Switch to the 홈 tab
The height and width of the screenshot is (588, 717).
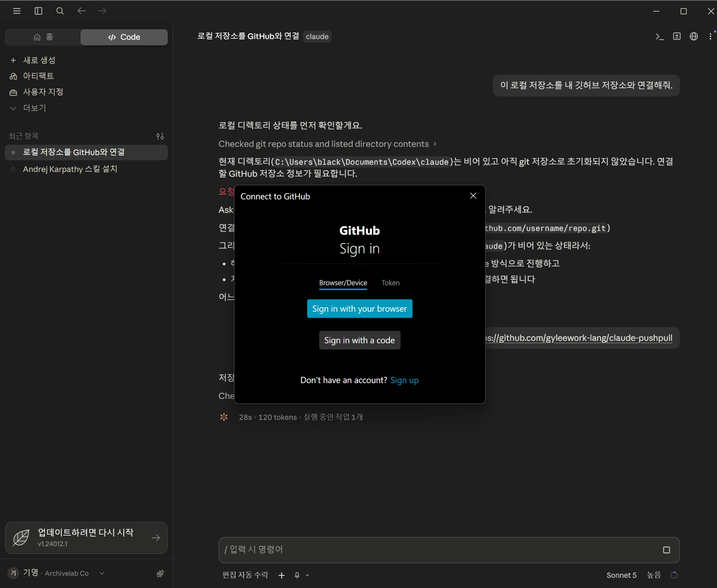click(43, 37)
